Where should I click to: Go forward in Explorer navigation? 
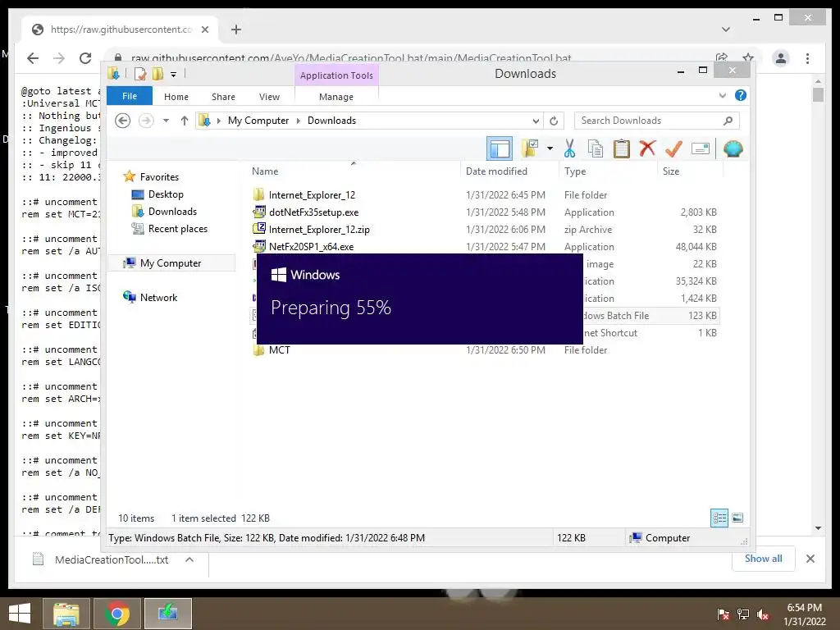coord(146,121)
